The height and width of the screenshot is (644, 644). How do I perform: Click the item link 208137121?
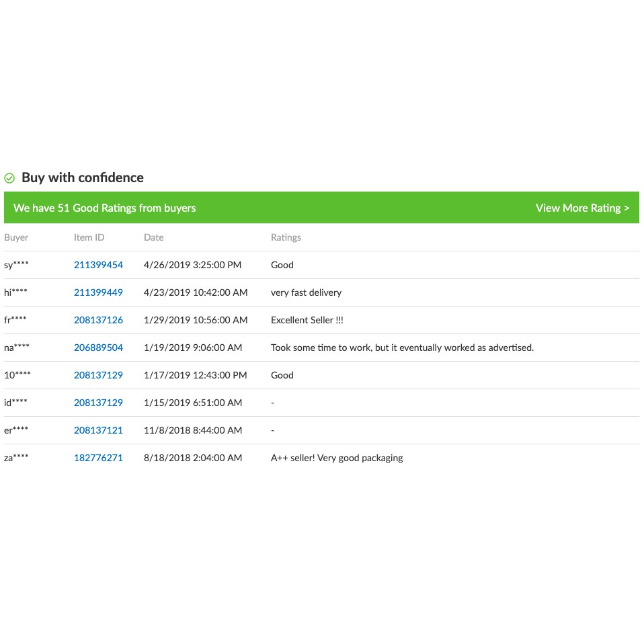tap(98, 430)
